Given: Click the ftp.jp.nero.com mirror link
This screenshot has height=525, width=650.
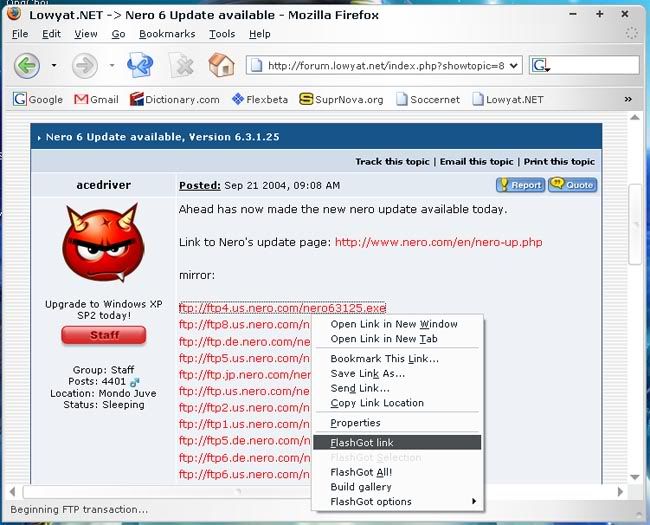Looking at the screenshot, I should click(245, 375).
